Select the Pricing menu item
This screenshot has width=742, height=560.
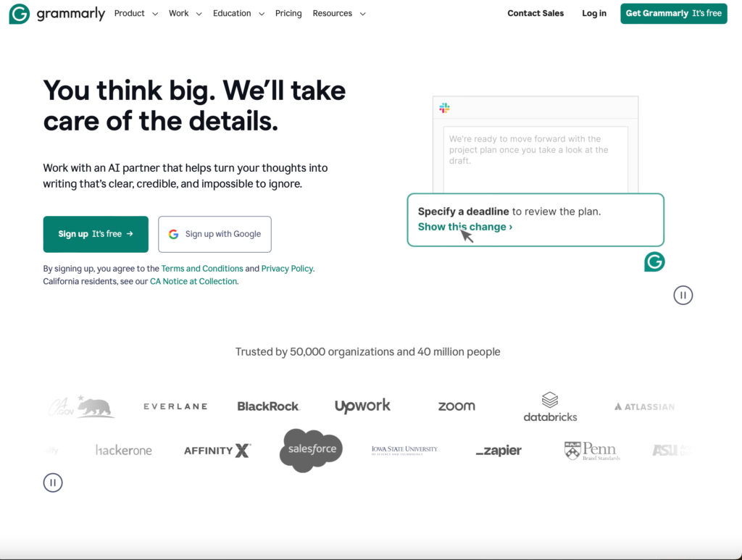click(x=288, y=13)
